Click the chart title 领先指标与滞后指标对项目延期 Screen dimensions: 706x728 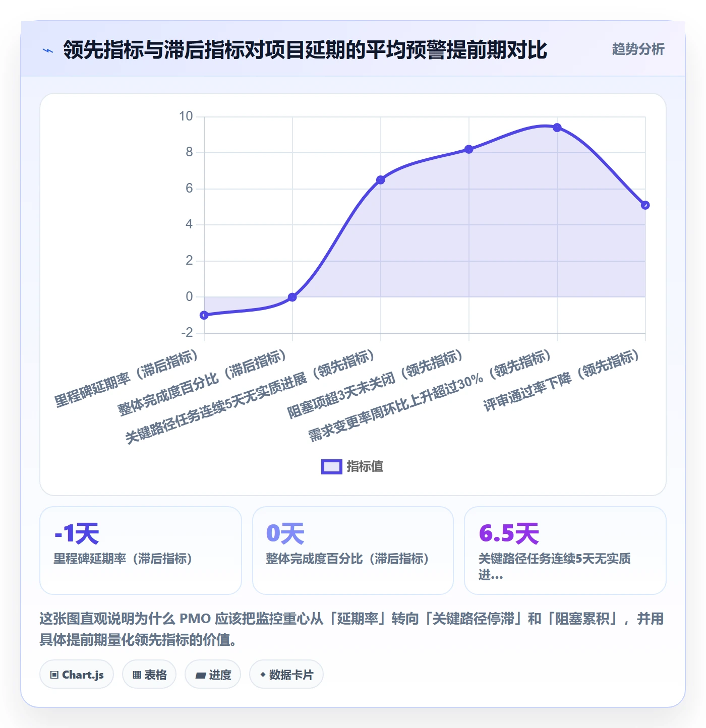tap(305, 50)
